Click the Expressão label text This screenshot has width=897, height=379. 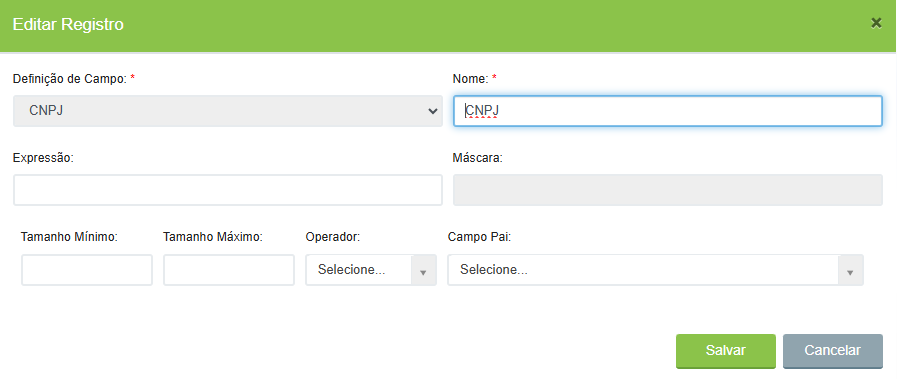point(43,158)
